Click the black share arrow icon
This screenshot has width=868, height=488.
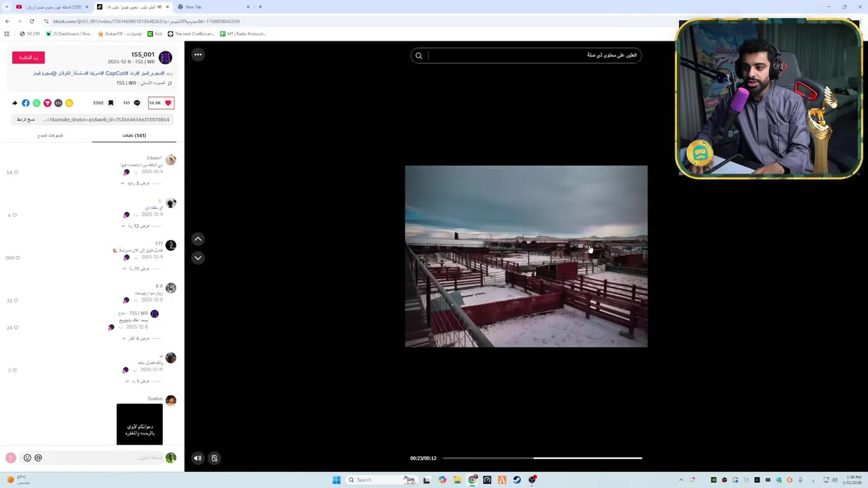click(15, 103)
